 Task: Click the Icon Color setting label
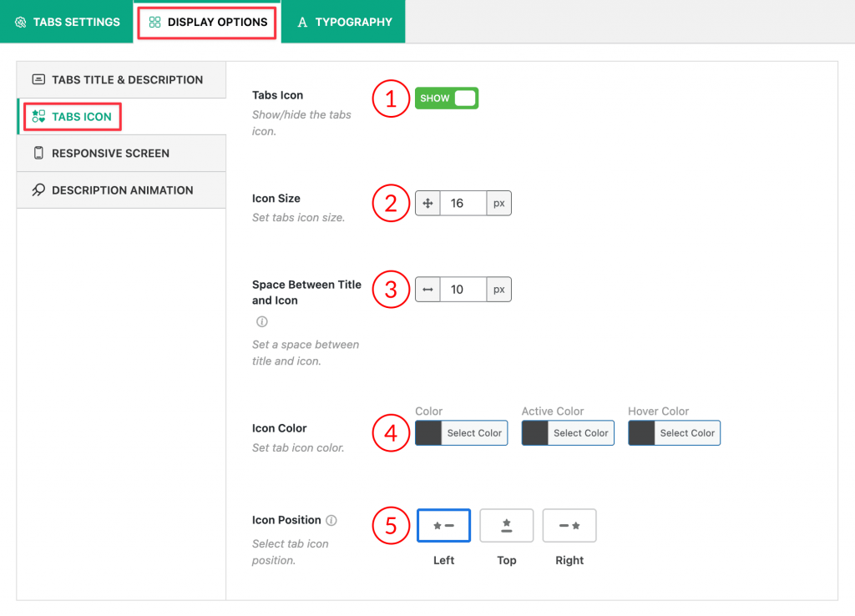(279, 428)
